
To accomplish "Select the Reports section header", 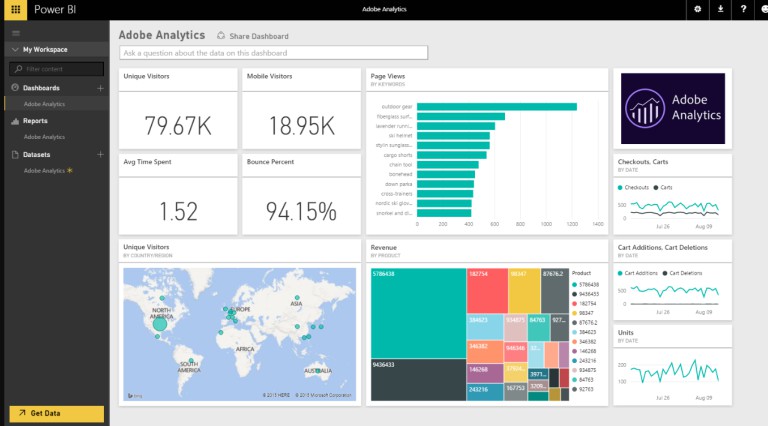I will pos(35,121).
